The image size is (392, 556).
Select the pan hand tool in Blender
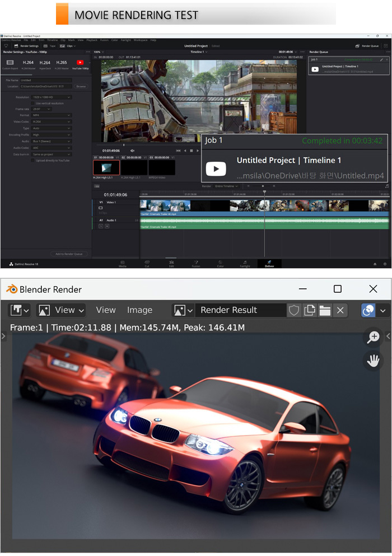pyautogui.click(x=373, y=361)
